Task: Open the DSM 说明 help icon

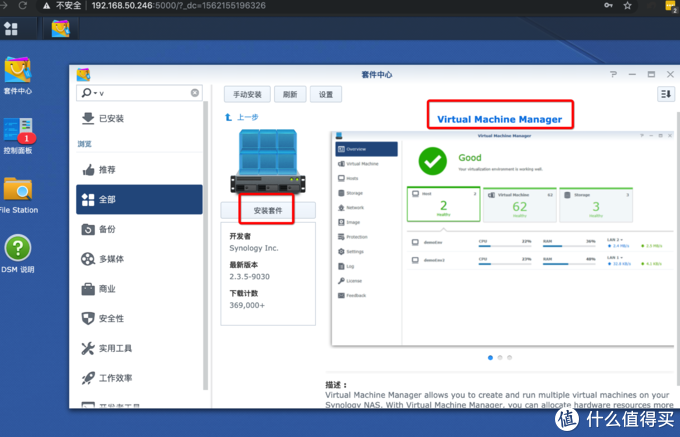Action: coord(18,254)
